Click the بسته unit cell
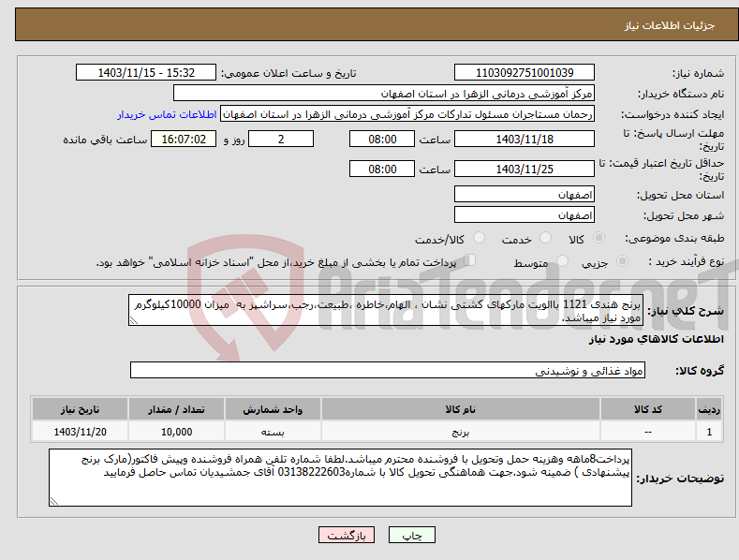 273,432
